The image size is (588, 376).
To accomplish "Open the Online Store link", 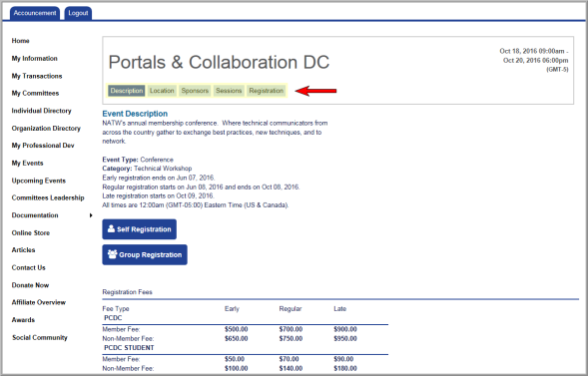I will coord(31,233).
